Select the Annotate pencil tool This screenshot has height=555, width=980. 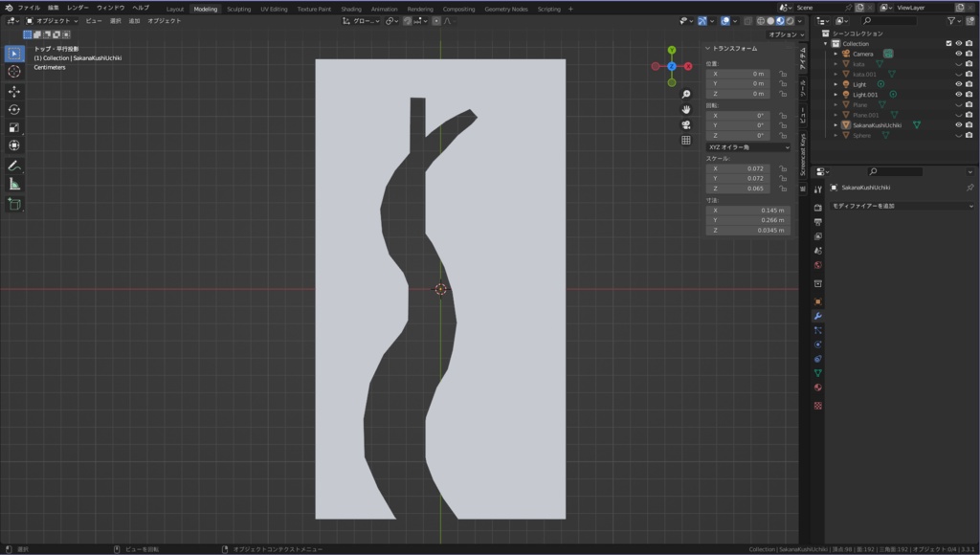click(x=14, y=166)
